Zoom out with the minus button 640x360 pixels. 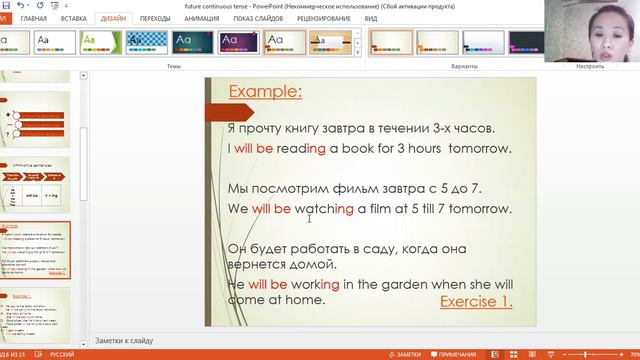click(564, 354)
